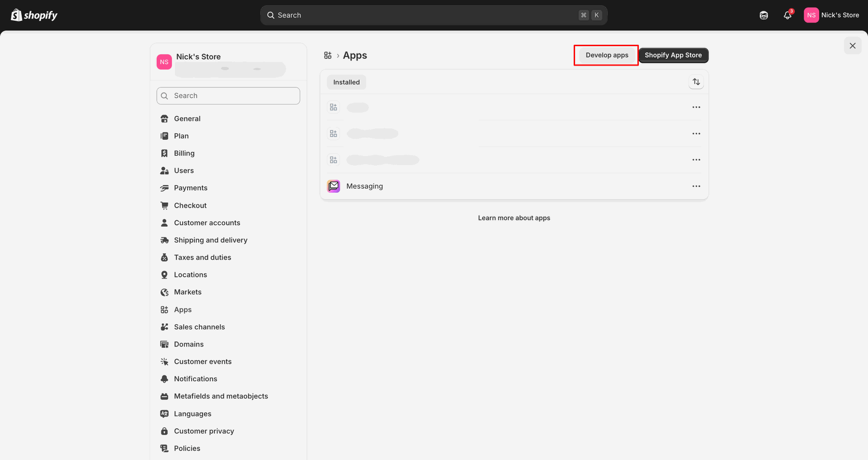Click the settings Search field

point(228,95)
